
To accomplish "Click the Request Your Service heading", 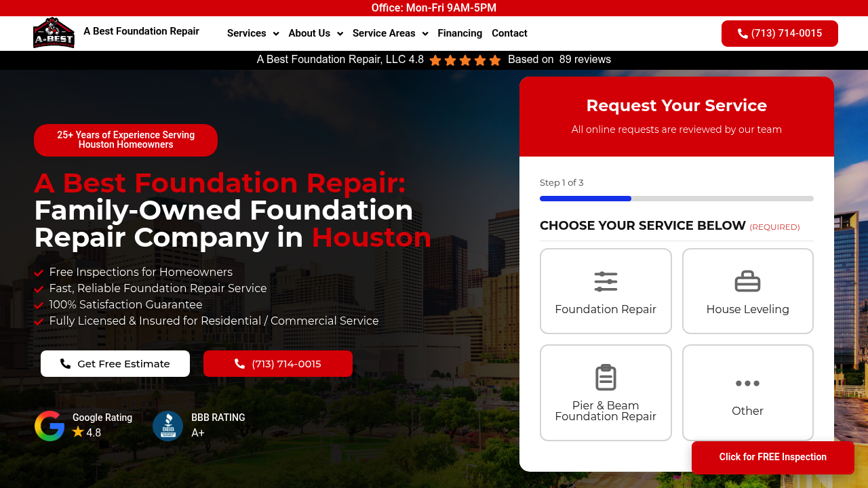I will tap(677, 106).
